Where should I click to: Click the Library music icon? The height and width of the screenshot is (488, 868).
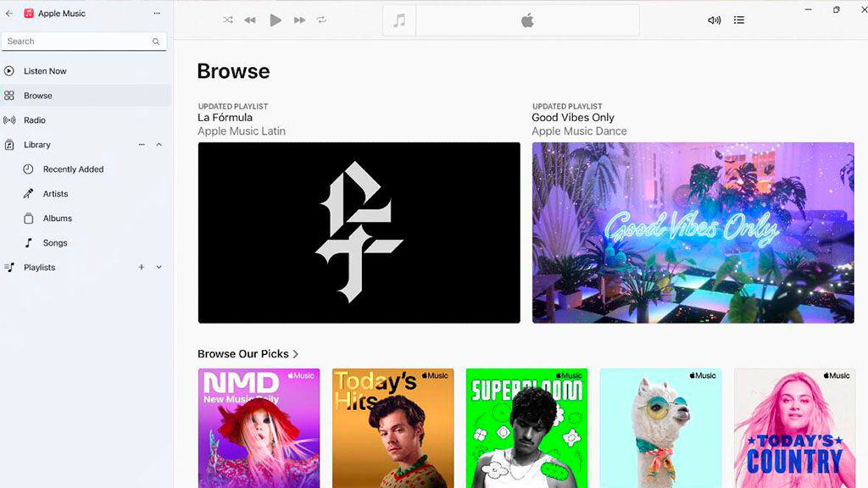[8, 145]
